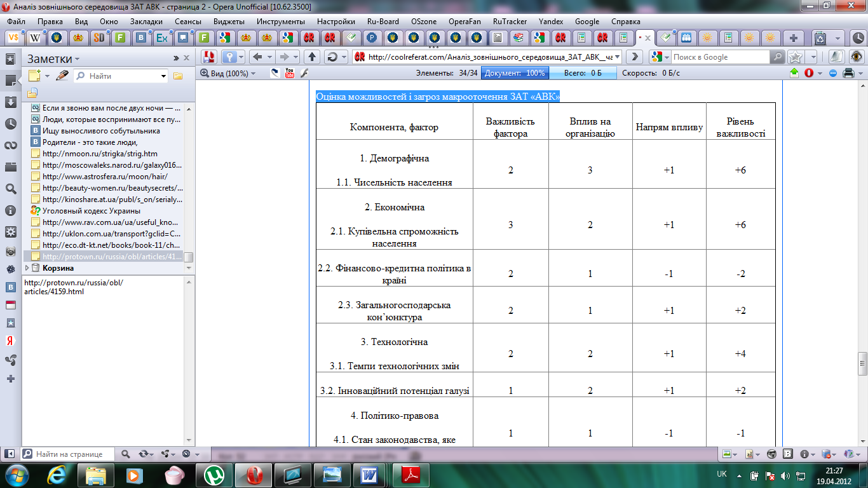Click the YouTube icon in the toolbar
The width and height of the screenshot is (868, 488).
(x=290, y=73)
